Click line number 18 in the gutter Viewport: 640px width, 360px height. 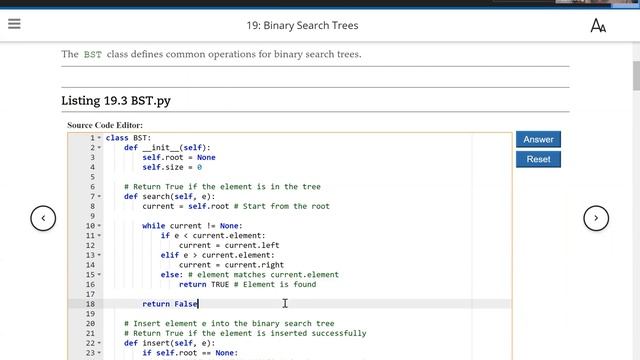[90, 304]
